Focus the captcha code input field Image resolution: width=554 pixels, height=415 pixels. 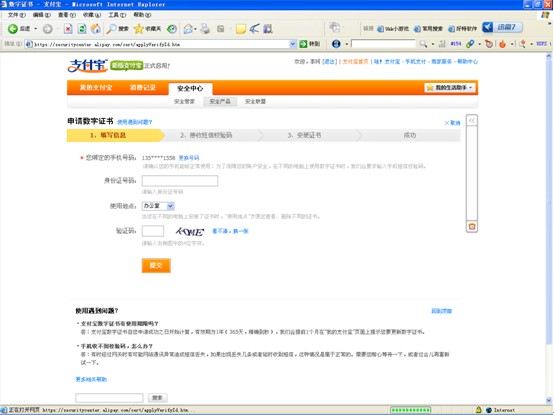[x=153, y=231]
